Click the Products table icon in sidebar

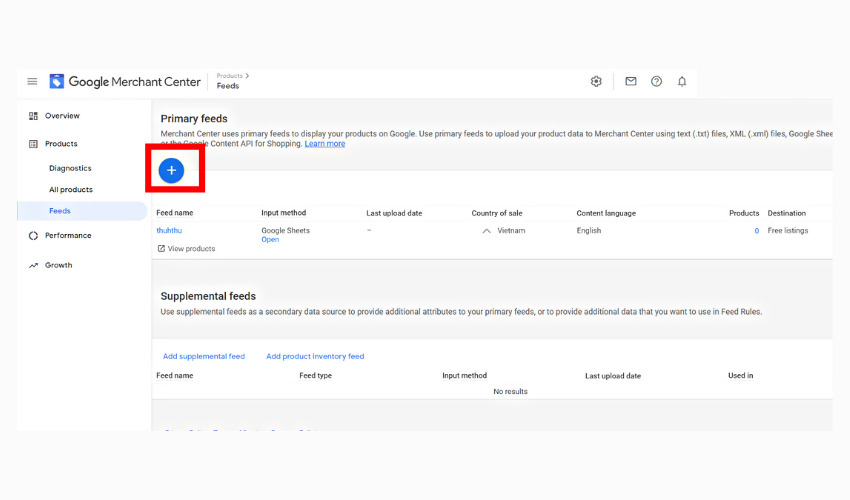33,144
